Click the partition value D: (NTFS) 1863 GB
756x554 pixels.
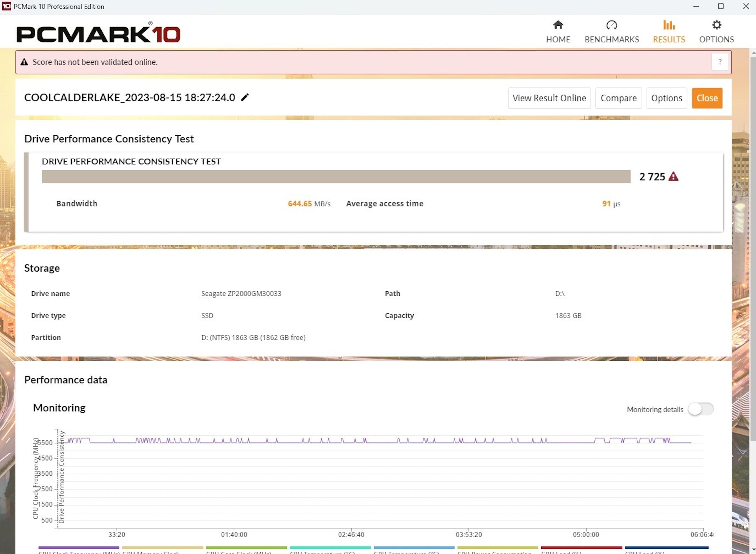253,337
